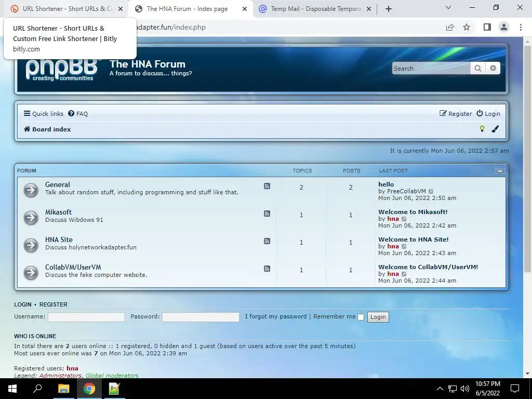Open 'Welcome to Mikasoft!' post

[x=413, y=212]
